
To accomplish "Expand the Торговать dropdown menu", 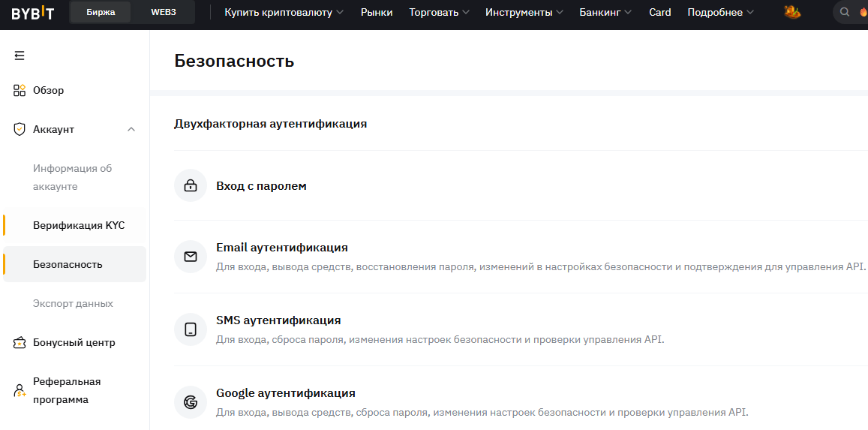I will [439, 12].
